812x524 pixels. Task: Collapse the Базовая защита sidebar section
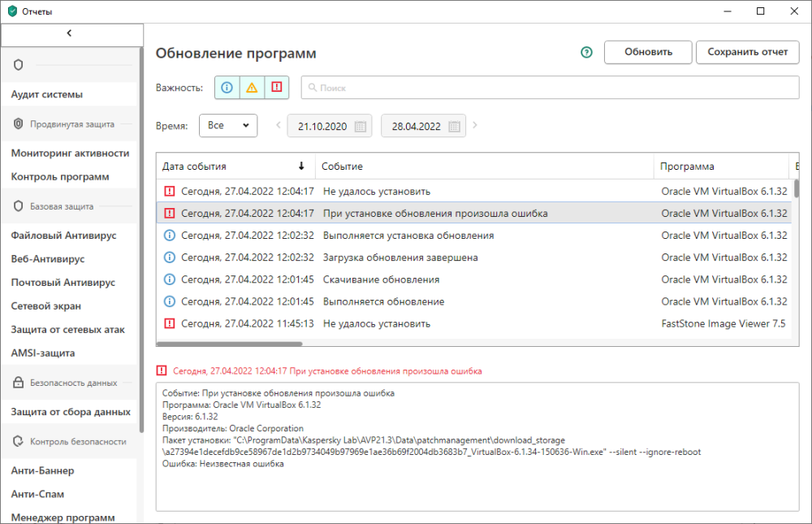62,206
